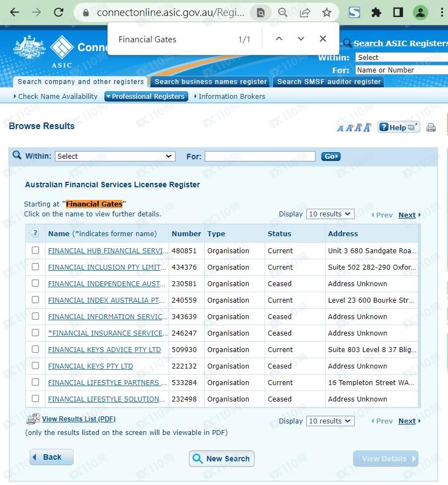The height and width of the screenshot is (485, 448).
Task: Expand Information Brokers
Action: tap(229, 97)
